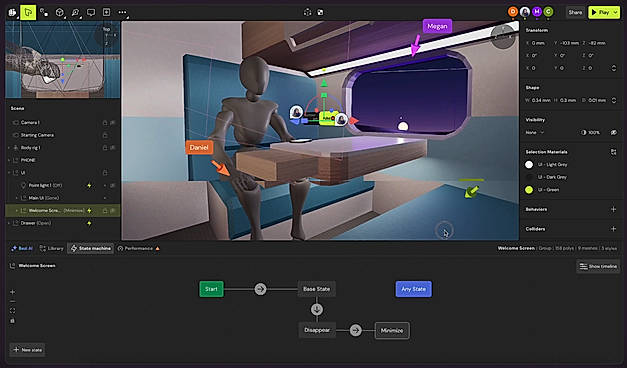Select the Minimize state node
This screenshot has width=627, height=368.
point(392,330)
